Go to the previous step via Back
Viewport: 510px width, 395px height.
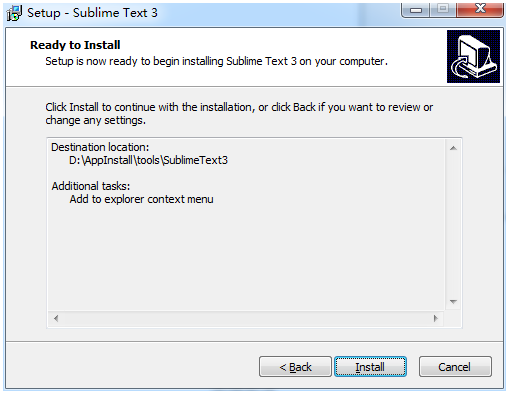pyautogui.click(x=295, y=367)
